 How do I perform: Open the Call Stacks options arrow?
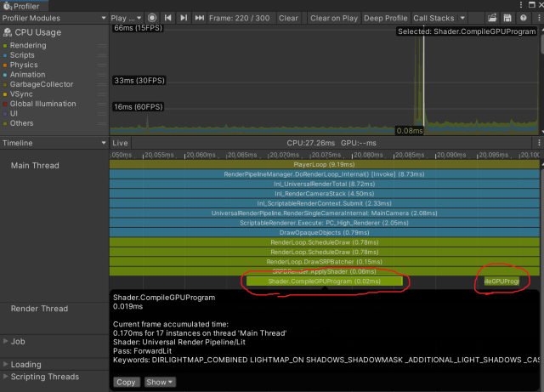(x=462, y=18)
